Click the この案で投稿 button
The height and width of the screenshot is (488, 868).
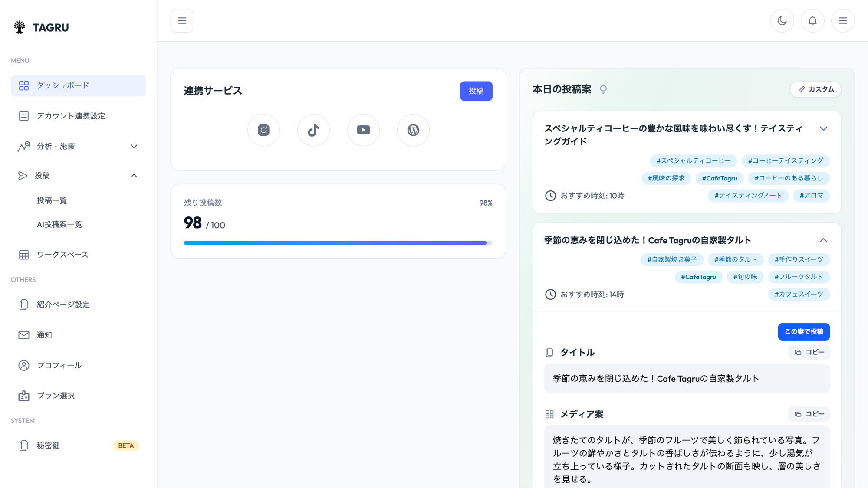tap(804, 332)
